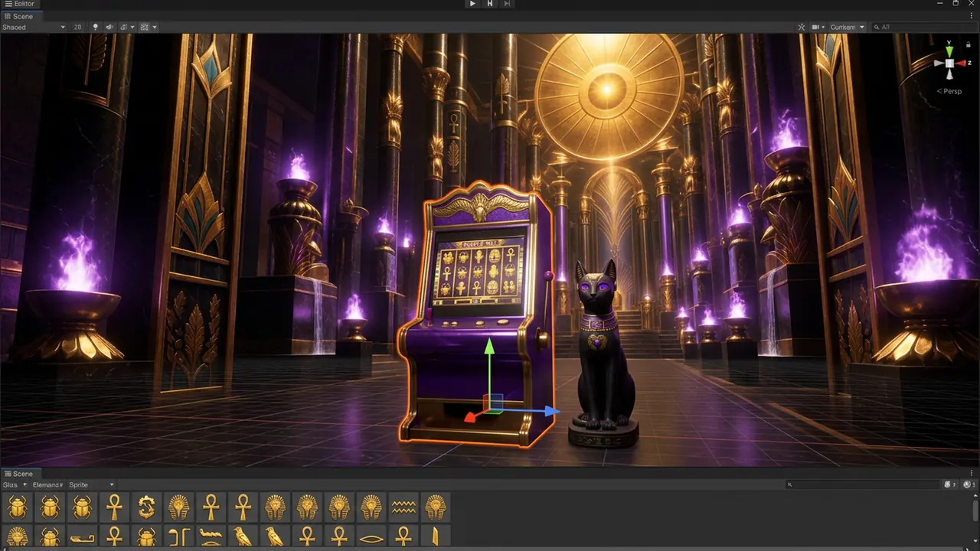Select the Scene tab above the viewport
The image size is (980, 551).
pyautogui.click(x=23, y=16)
